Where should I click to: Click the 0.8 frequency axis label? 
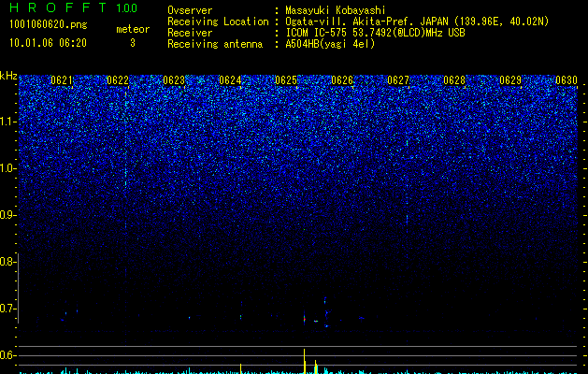coord(7,262)
